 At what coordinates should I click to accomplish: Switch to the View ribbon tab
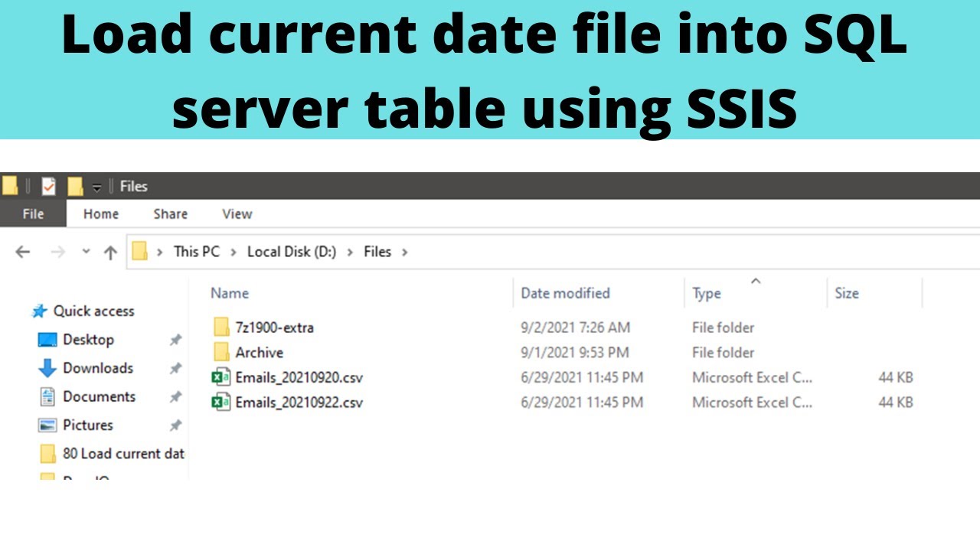[x=237, y=214]
